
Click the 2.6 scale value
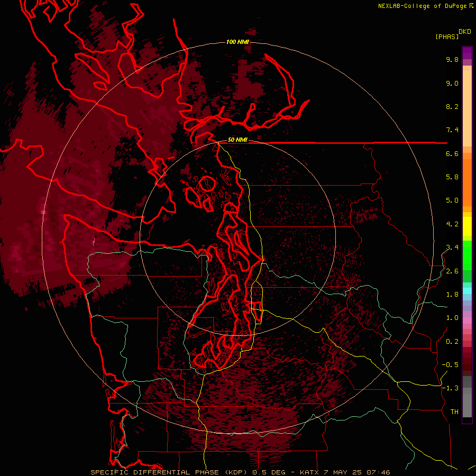[x=452, y=271]
